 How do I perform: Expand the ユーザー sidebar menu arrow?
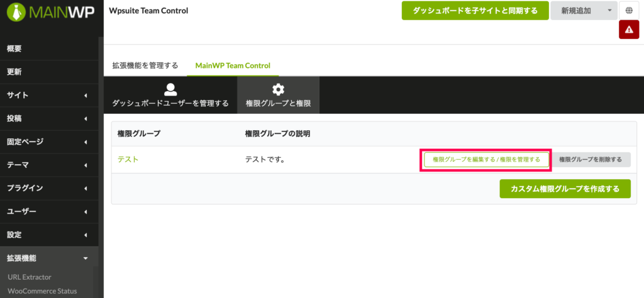[x=86, y=212]
